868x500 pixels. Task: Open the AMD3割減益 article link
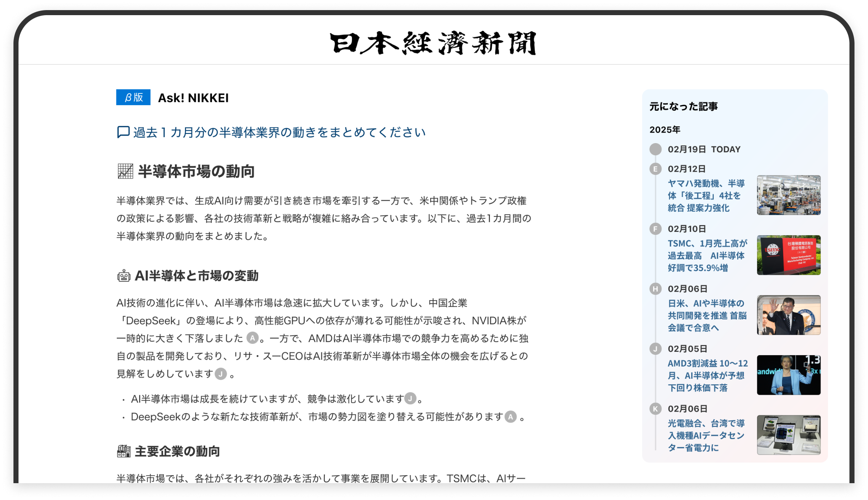tap(707, 375)
